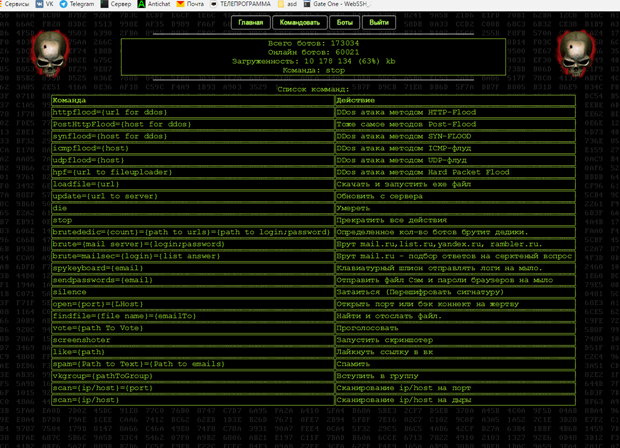The height and width of the screenshot is (448, 620).
Task: Click the 'Найти и отослать файл.' cell
Action: click(455, 316)
